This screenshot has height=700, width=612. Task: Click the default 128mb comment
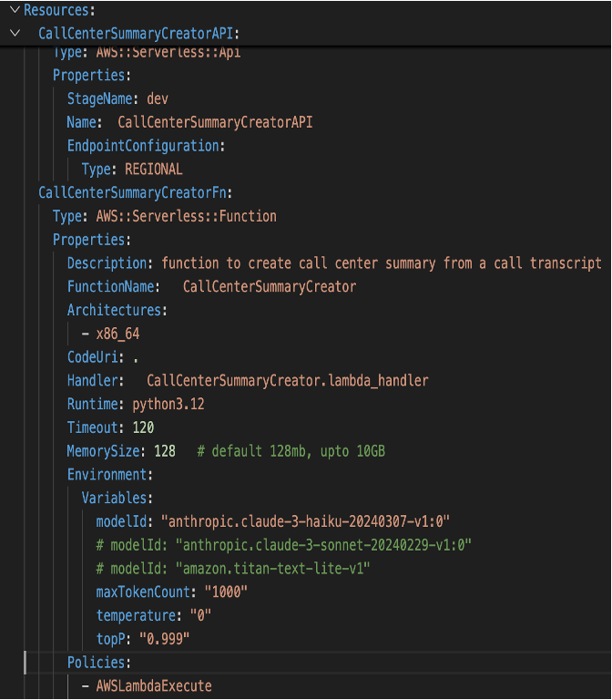coord(294,451)
